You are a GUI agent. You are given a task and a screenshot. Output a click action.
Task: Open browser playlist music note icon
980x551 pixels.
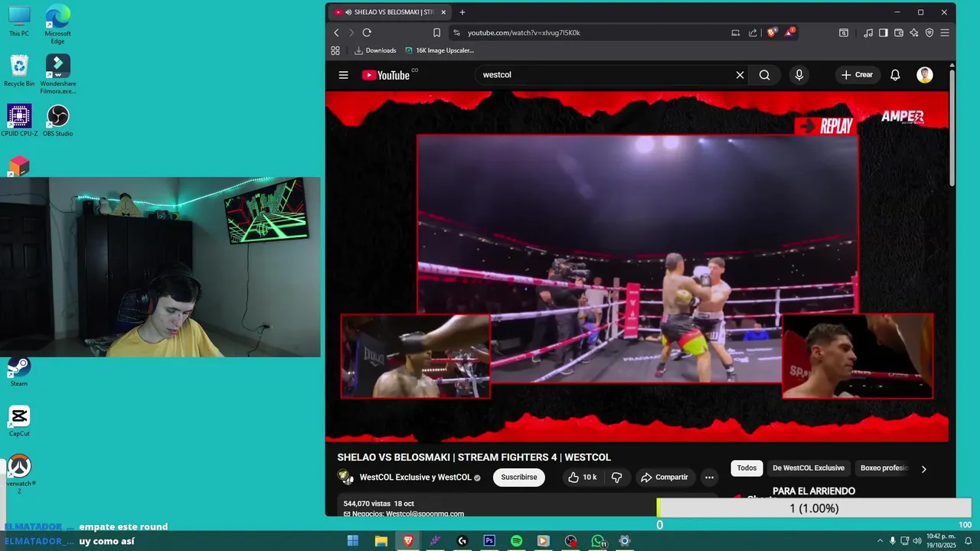(x=868, y=33)
